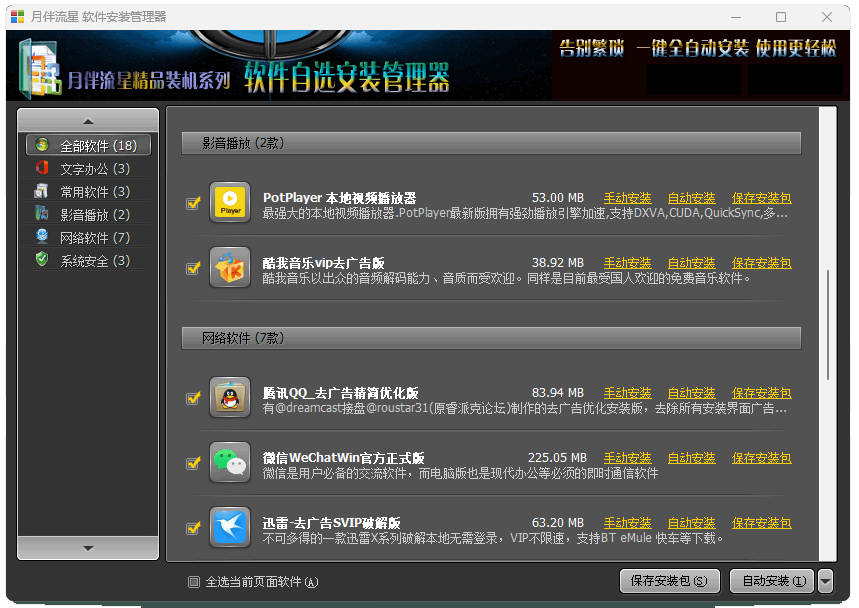859x608 pixels.
Task: Click 保存安装包 link for 微信
Action: [x=761, y=458]
